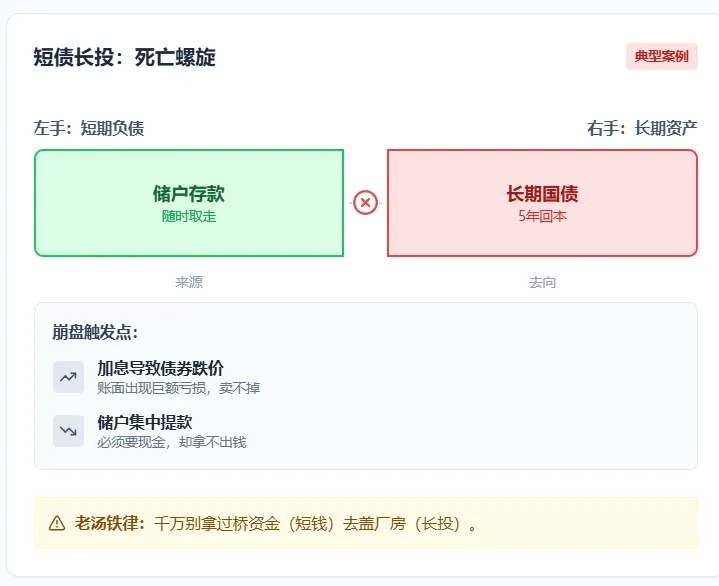Select the green 储户存款 card
719x586 pixels.
tap(189, 203)
